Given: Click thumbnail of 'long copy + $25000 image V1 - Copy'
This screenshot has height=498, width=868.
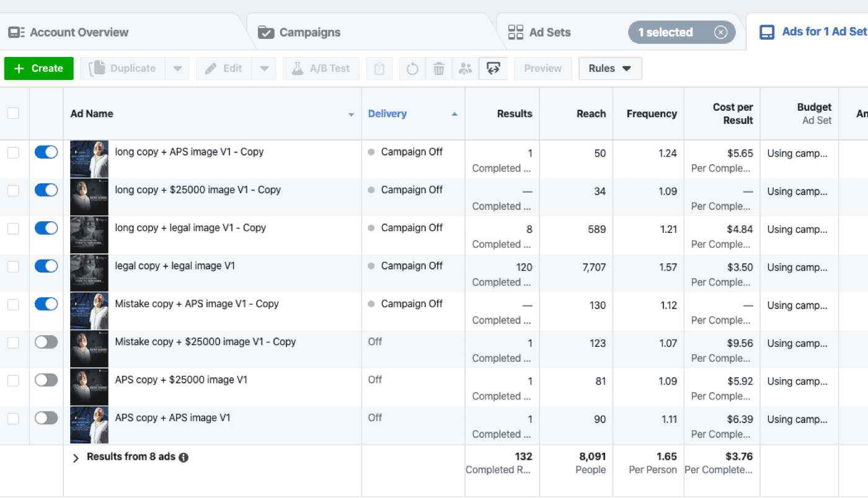Looking at the screenshot, I should pos(89,197).
